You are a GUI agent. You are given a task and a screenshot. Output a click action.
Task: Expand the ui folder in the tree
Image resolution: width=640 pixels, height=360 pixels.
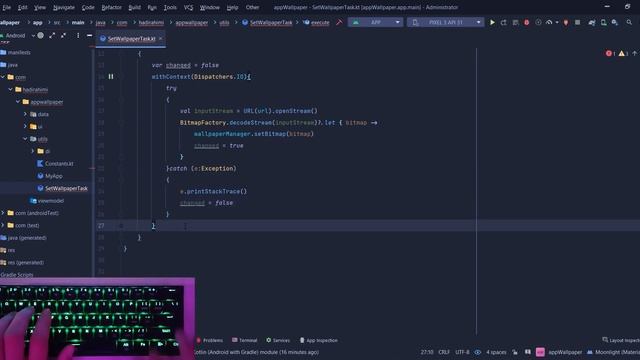[x=25, y=127]
